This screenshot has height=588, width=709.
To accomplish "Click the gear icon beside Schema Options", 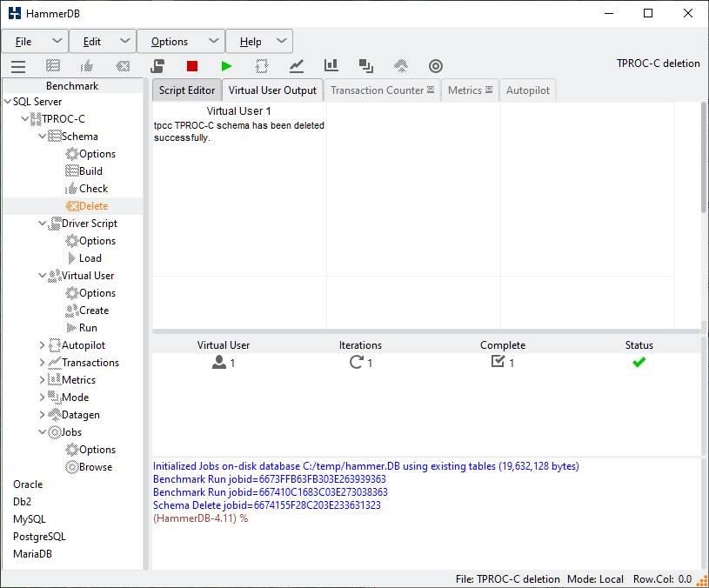I will coord(72,154).
